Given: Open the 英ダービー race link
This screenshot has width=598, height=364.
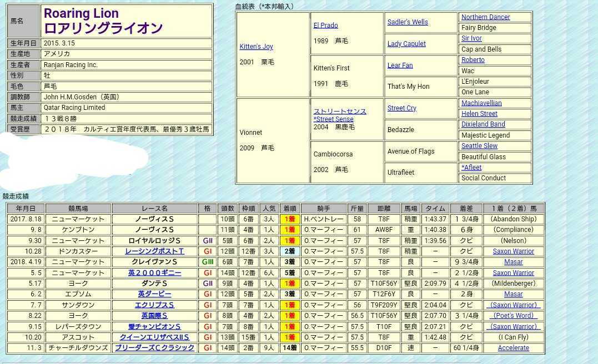Looking at the screenshot, I should pyautogui.click(x=154, y=294).
